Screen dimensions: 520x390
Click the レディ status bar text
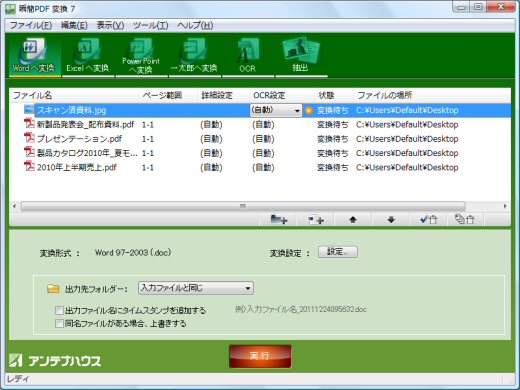(18, 379)
